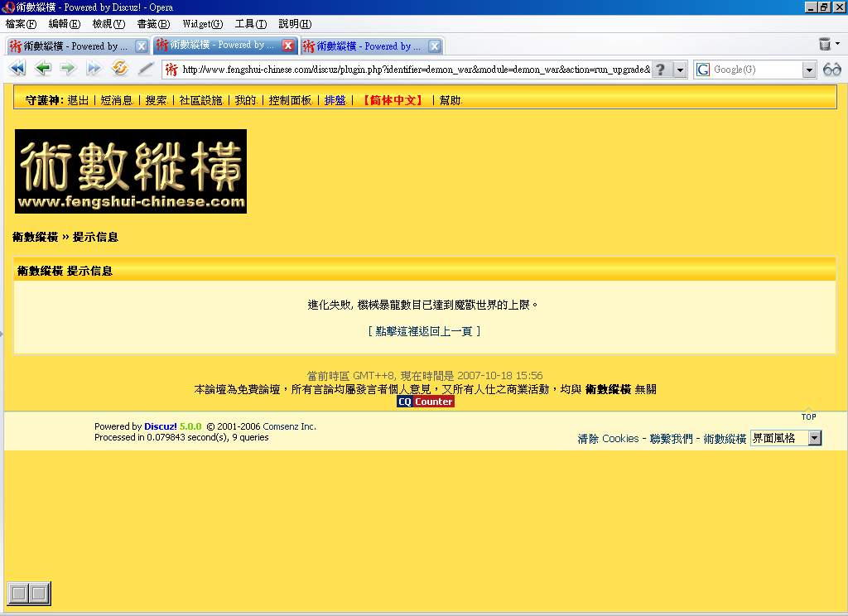Open the 工具 tools menu
848x616 pixels.
point(250,24)
